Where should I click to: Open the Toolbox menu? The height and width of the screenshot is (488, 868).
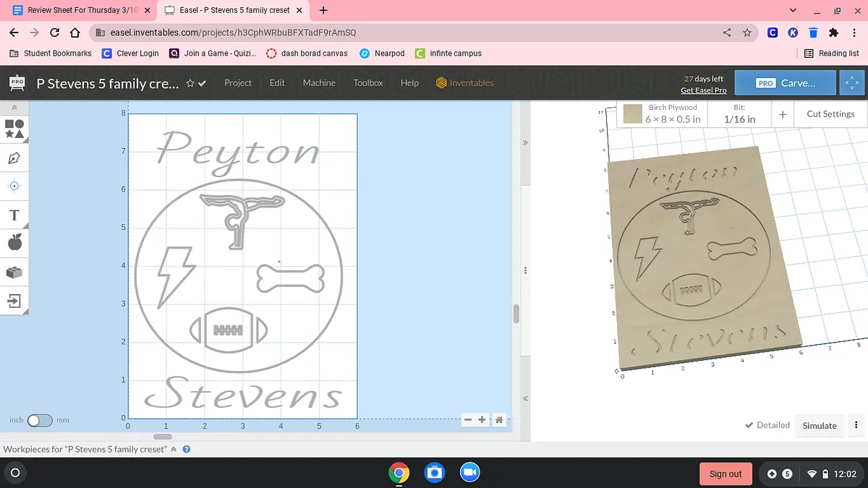[x=367, y=83]
